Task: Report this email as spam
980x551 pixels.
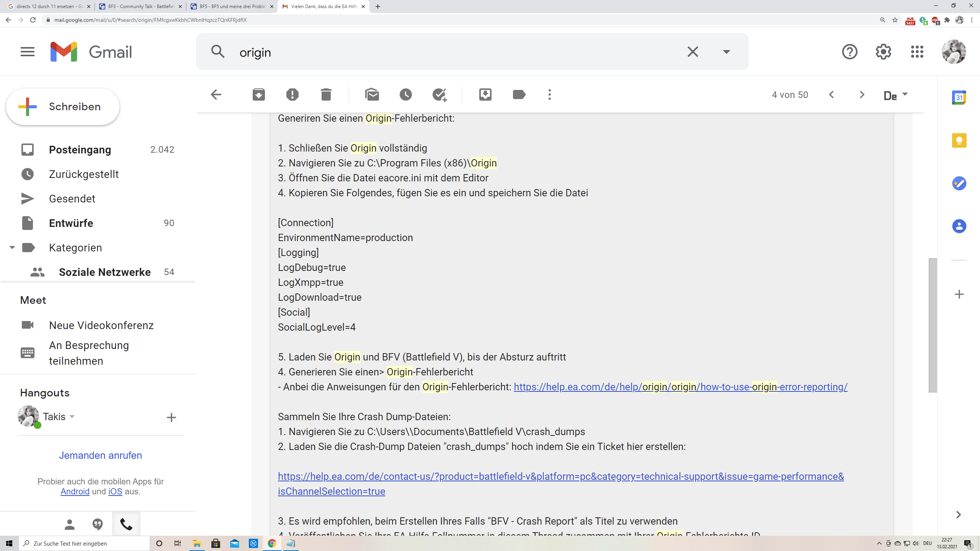Action: [292, 95]
